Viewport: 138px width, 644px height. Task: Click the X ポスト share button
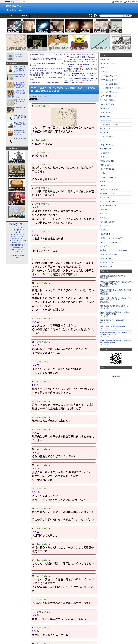tap(33, 99)
